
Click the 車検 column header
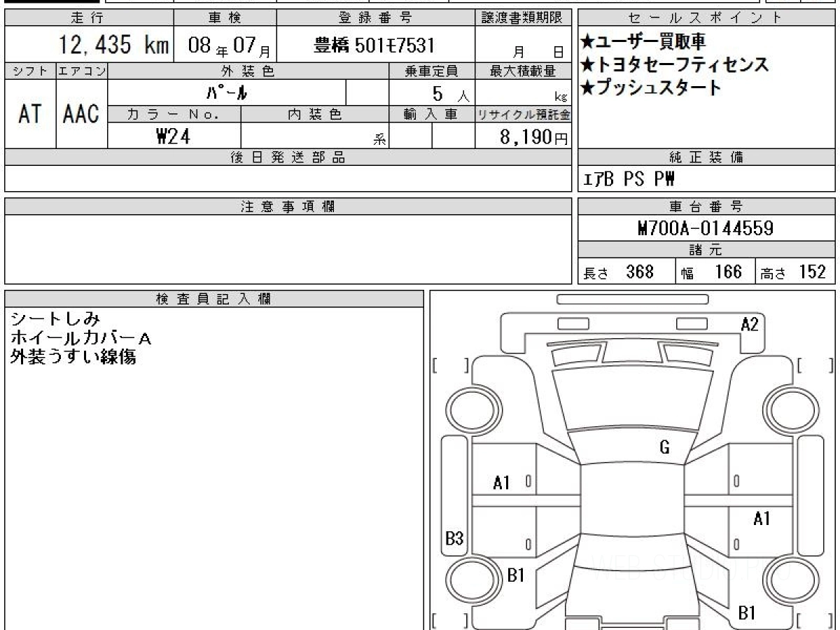click(x=225, y=17)
